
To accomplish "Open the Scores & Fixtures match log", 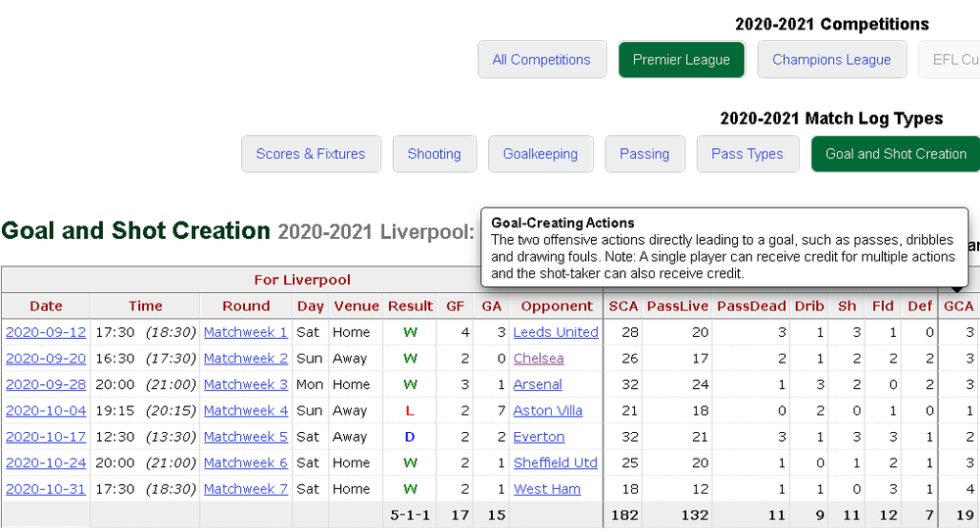I will coord(311,154).
